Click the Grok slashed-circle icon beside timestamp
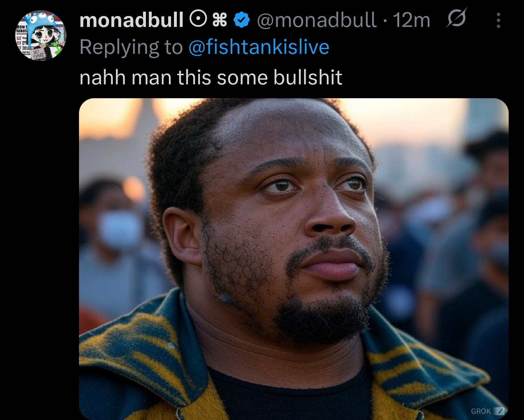Image resolution: width=524 pixels, height=420 pixels. click(x=456, y=18)
